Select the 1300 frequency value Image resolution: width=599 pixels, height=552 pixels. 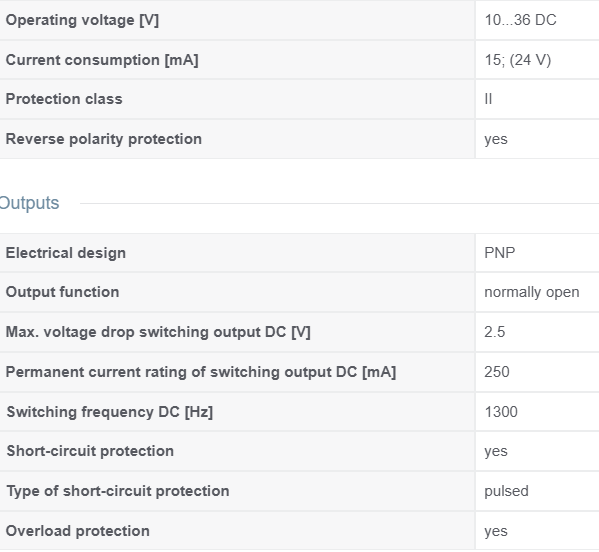point(501,412)
